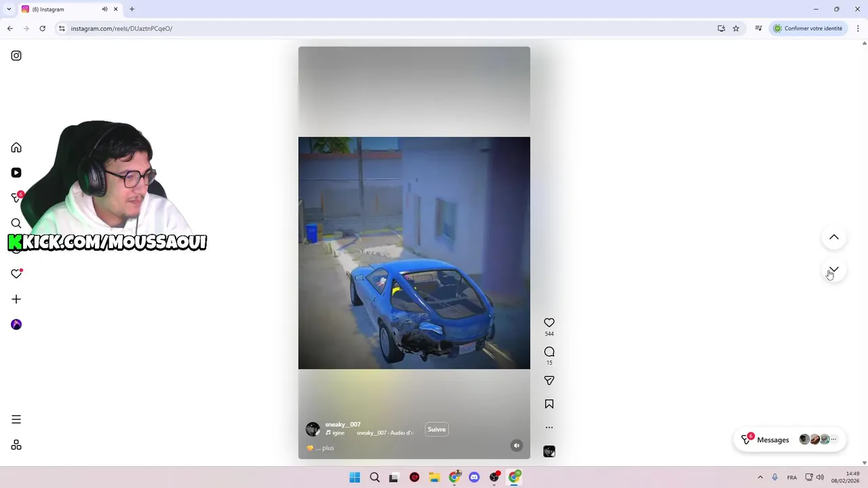868x488 pixels.
Task: Toggle the reel's sound speaker button
Action: 517,446
